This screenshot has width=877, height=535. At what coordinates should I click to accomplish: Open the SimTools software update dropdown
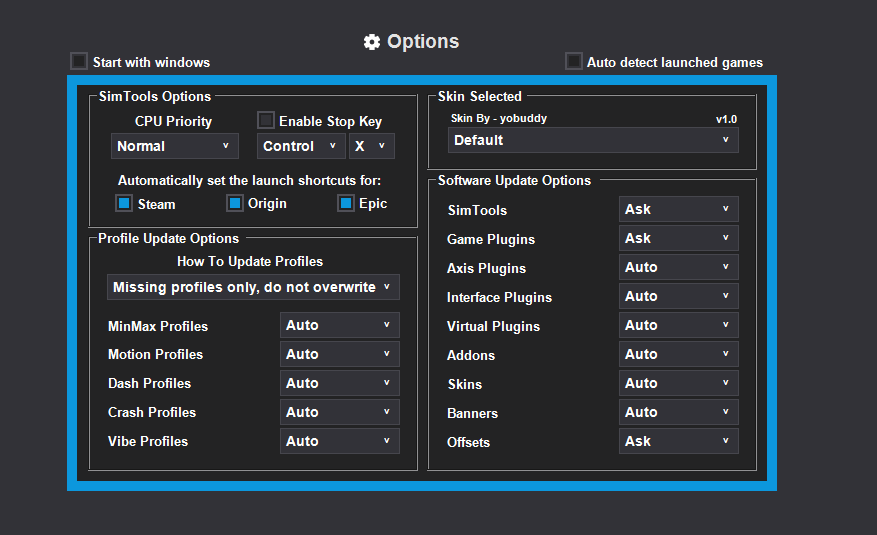pyautogui.click(x=678, y=209)
